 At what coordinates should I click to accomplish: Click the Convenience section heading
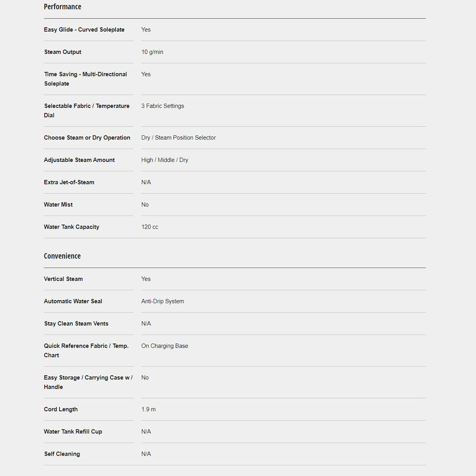[x=62, y=256]
